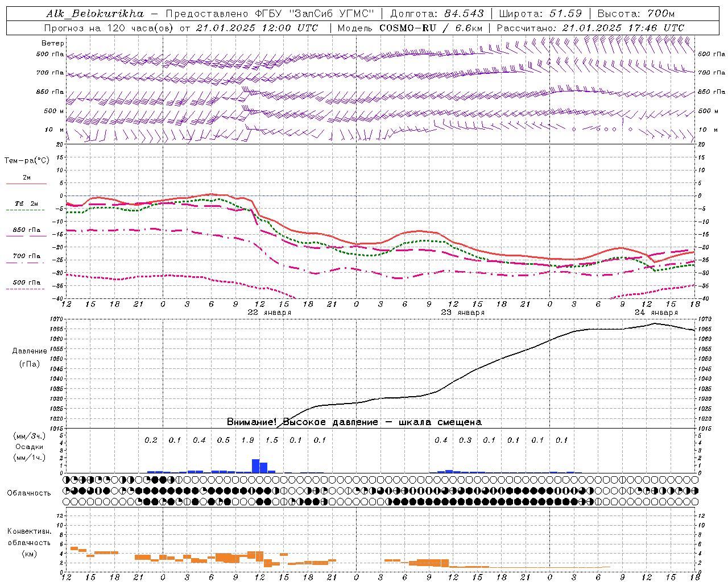Click Рассчитано: 21.01.2025 17:46 UTC timestamp
This screenshot has width=728, height=582.
pyautogui.click(x=590, y=28)
